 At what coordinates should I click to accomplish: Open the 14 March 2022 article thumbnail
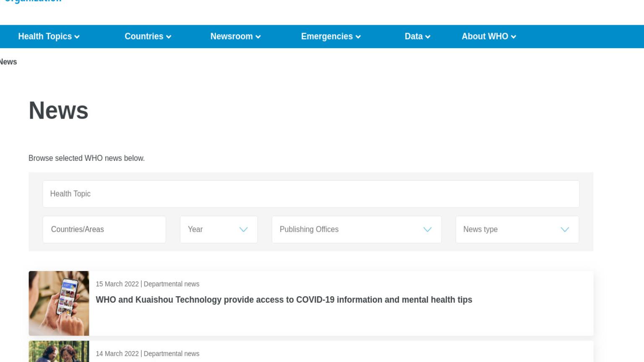[x=59, y=352]
